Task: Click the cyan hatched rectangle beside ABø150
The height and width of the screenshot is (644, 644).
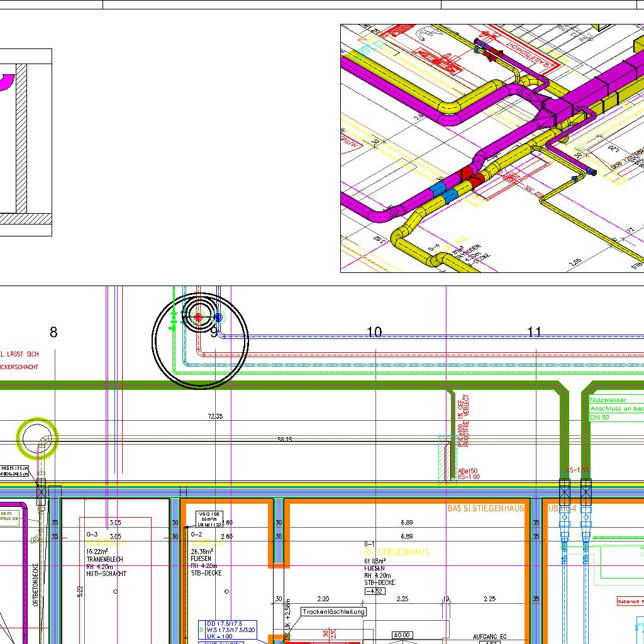Action: point(447,460)
